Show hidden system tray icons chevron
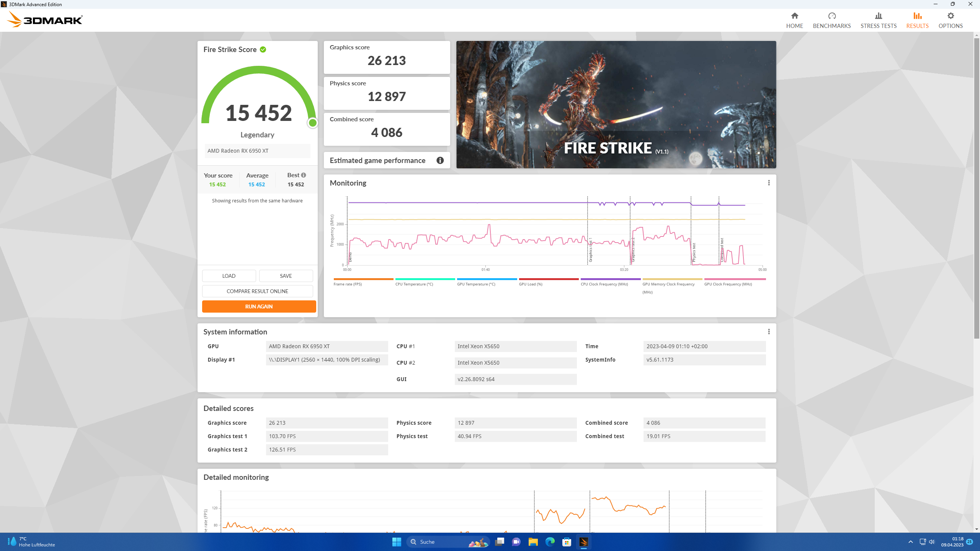Screen dimensions: 980x551 pos(911,542)
